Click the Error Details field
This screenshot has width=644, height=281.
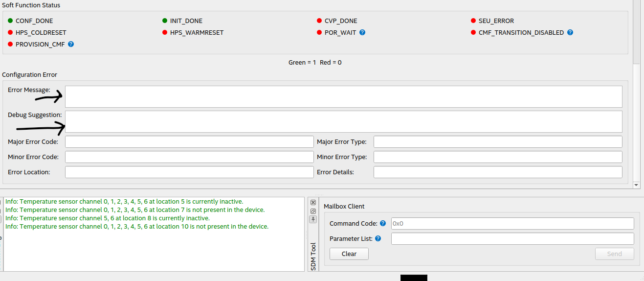(497, 172)
